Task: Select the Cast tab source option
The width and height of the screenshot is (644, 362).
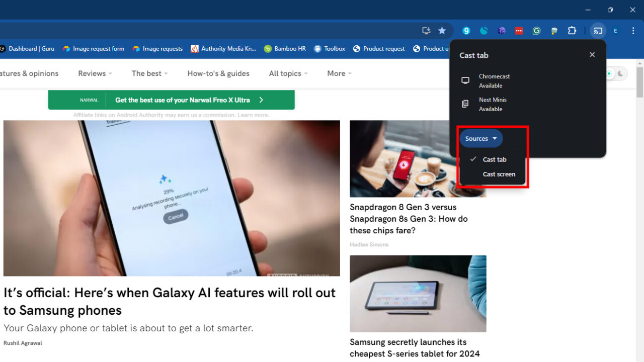Action: coord(494,159)
